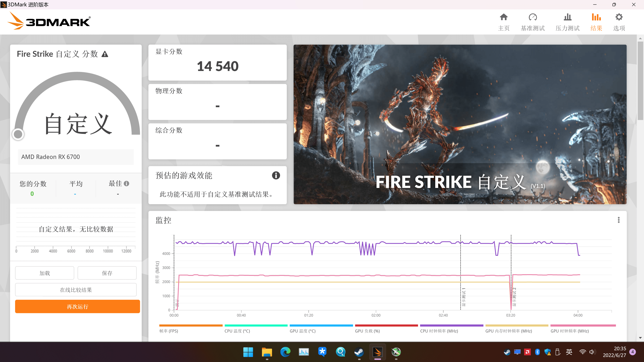Image resolution: width=644 pixels, height=362 pixels.
Task: Click the handle circle on the score gauge
Action: (x=18, y=134)
